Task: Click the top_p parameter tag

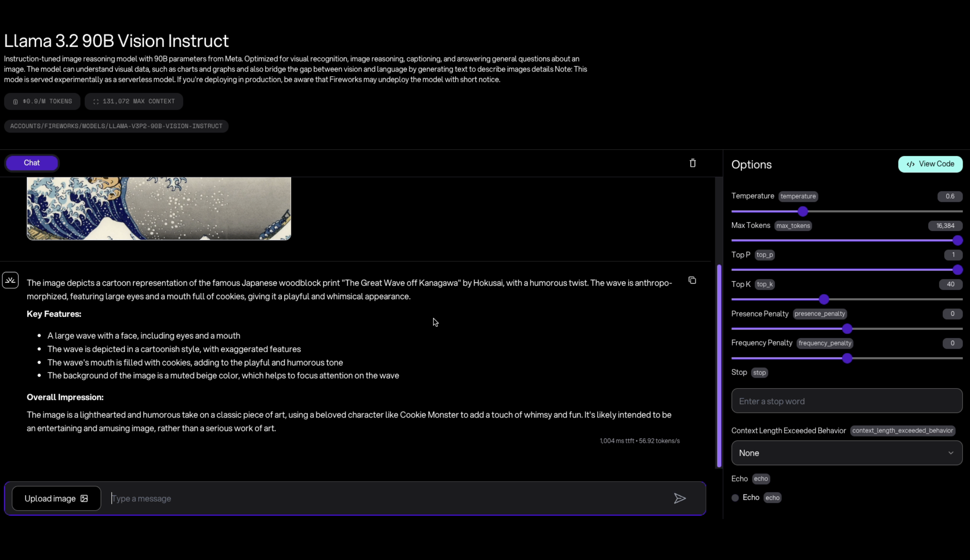Action: (x=765, y=255)
